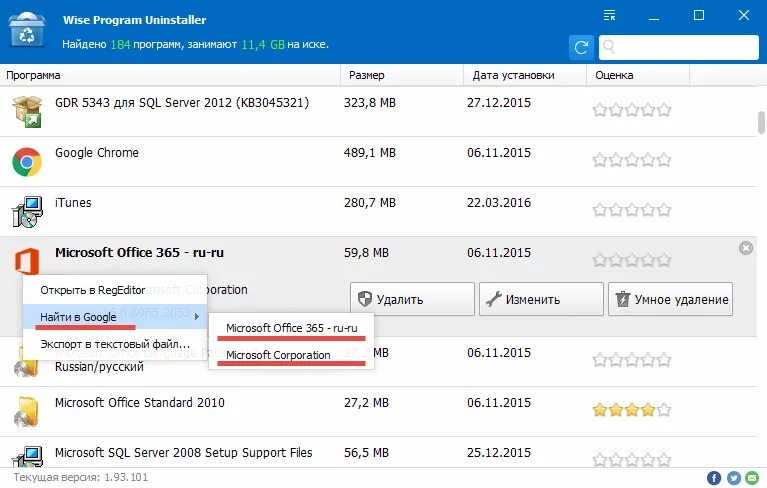Select the Google Chrome icon
The image size is (767, 488).
[27, 162]
